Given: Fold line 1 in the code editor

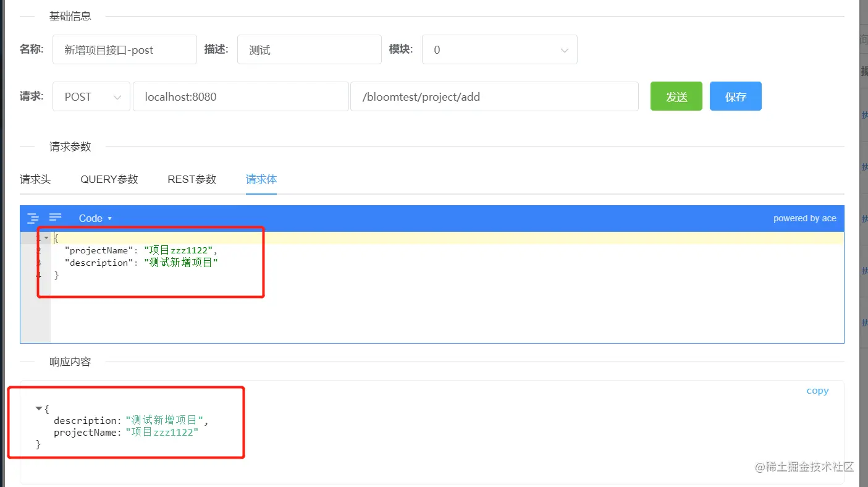Looking at the screenshot, I should [x=46, y=238].
